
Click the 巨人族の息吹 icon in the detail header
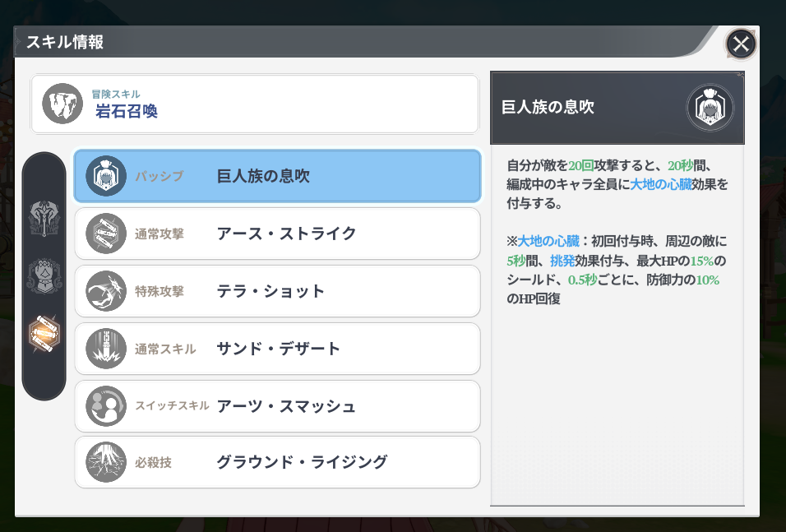coord(710,107)
